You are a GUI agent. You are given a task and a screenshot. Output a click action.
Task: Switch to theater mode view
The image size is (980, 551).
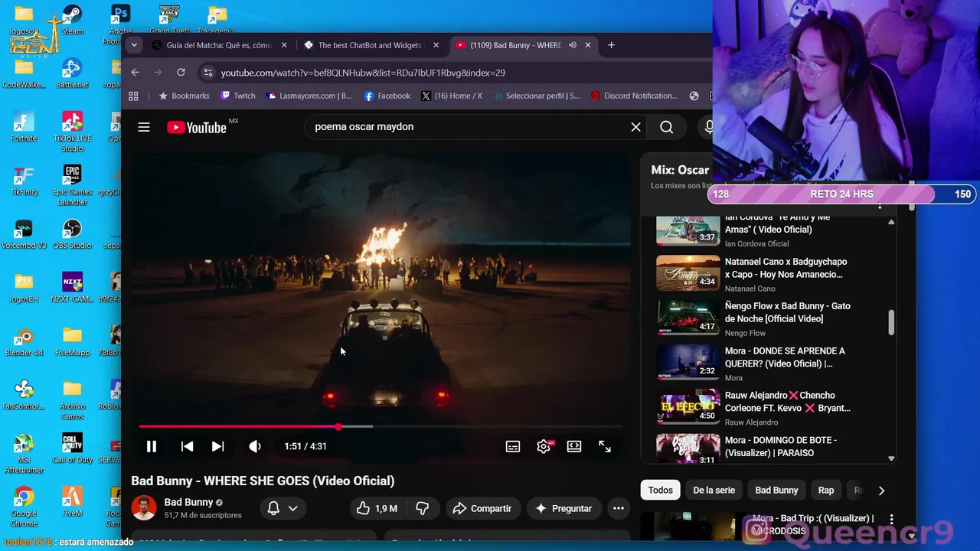click(574, 446)
